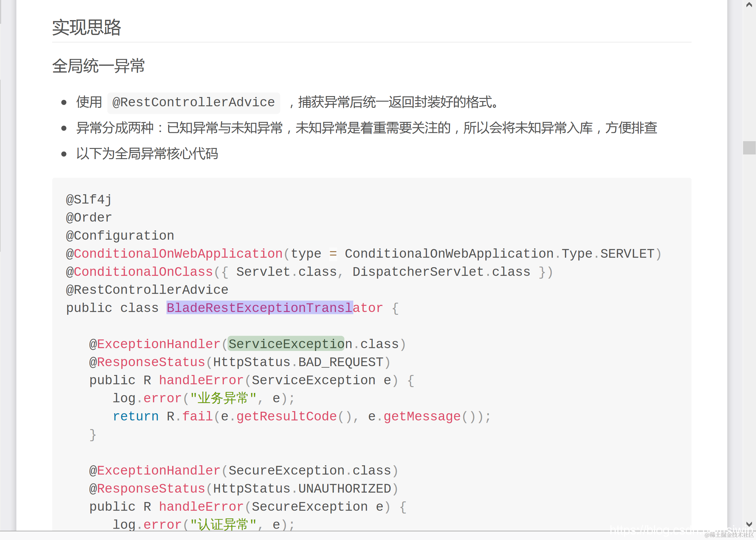Click the vertical scrollbar thumb
Screen dimensions: 756x540
749,148
